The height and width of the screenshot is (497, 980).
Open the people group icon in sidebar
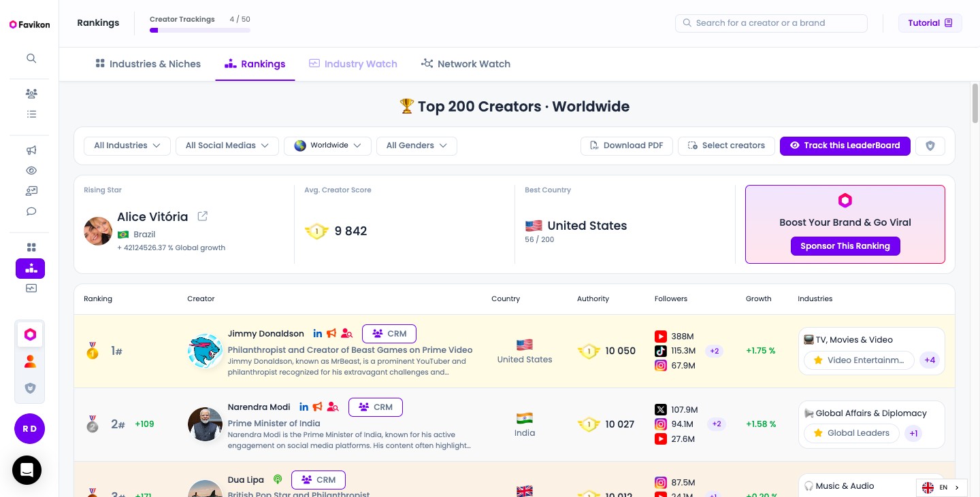31,93
